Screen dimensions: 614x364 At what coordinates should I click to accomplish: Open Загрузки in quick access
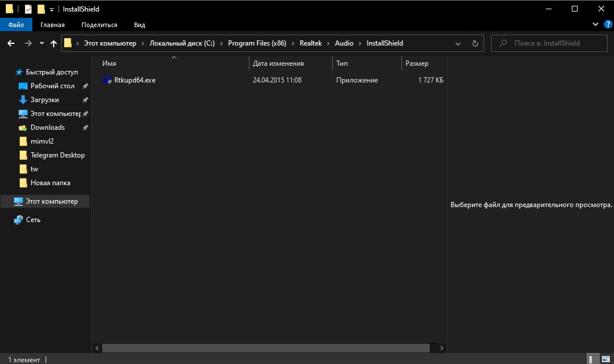(x=44, y=100)
